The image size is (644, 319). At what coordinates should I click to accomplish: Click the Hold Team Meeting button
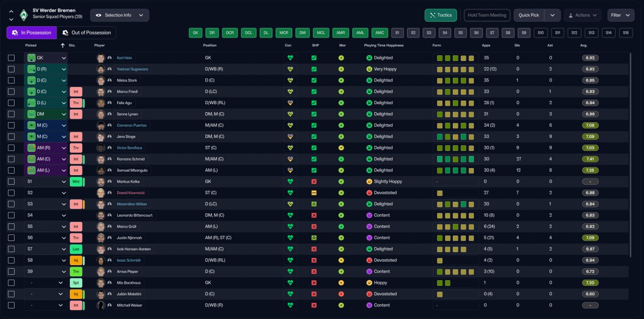487,15
